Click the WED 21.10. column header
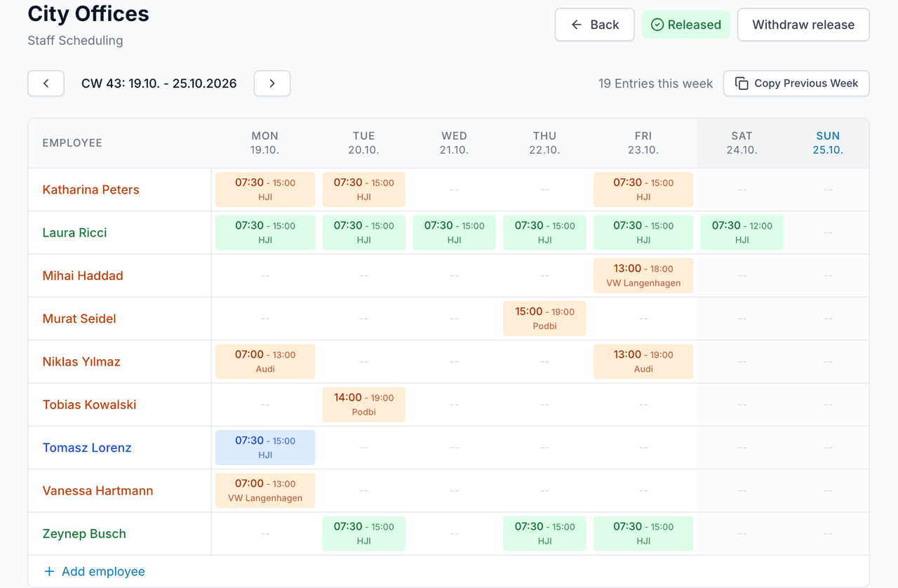Screen dimensions: 898x588 [454, 142]
